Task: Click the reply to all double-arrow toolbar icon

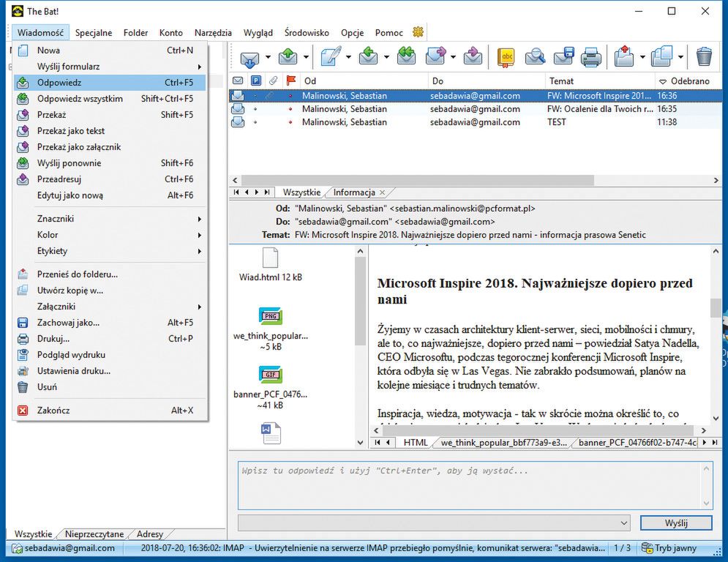Action: pyautogui.click(x=406, y=56)
